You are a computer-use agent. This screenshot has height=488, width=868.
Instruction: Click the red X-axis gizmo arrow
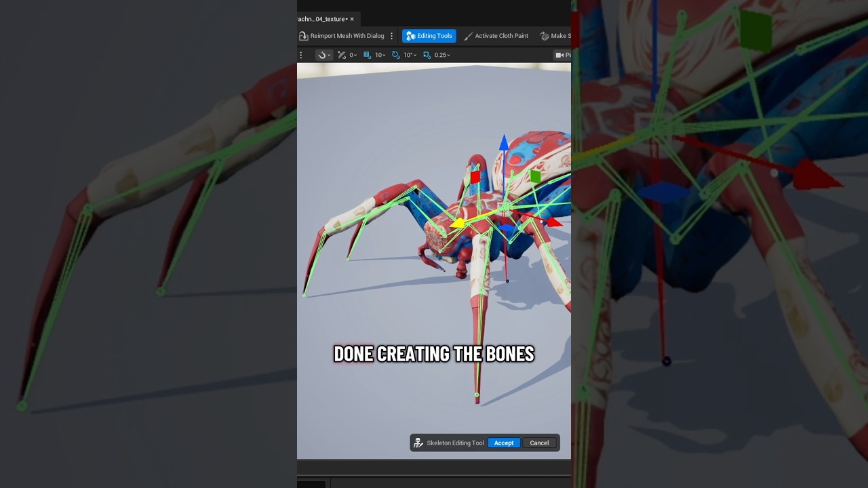pos(554,222)
